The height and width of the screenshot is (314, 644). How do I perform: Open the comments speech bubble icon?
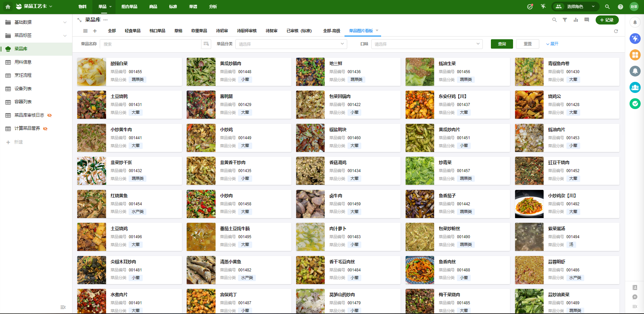pos(587,20)
